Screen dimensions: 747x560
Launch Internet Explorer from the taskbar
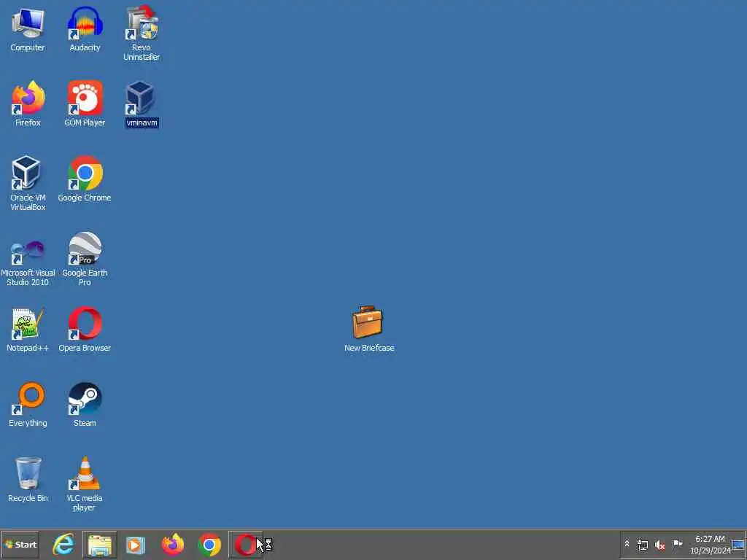coord(63,544)
